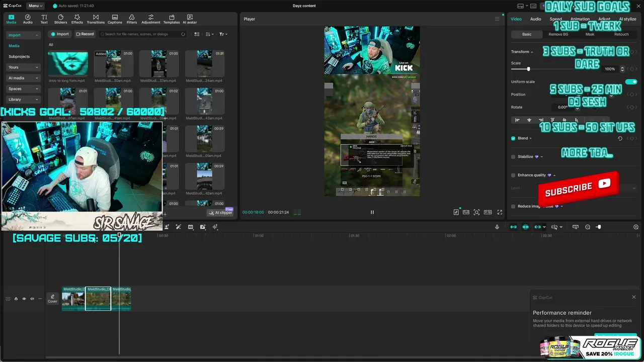Open the Stickers tab

tap(60, 19)
